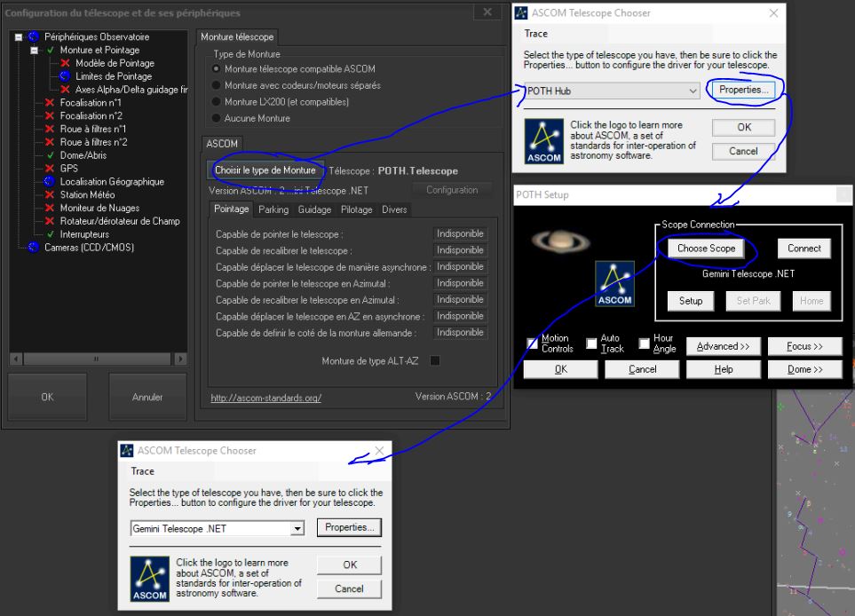The image size is (855, 616).
Task: Select the Monture LX200 radio button
Action: click(x=216, y=102)
